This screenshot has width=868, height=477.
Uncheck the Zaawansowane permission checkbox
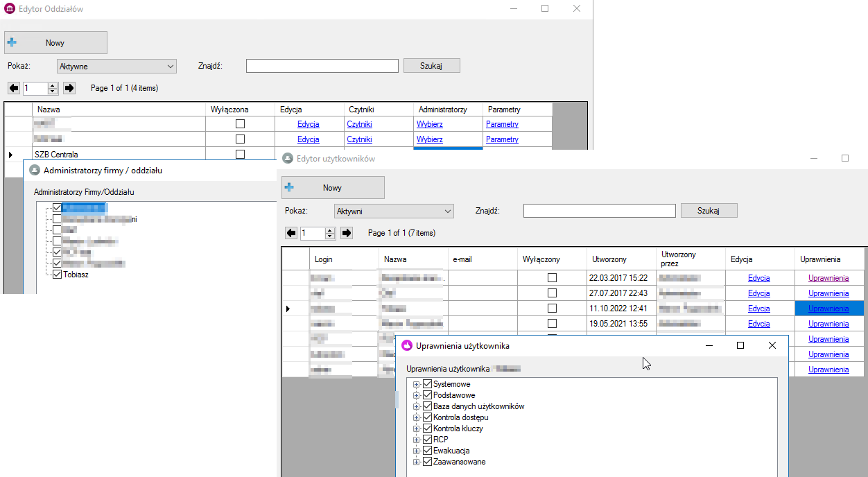point(428,462)
